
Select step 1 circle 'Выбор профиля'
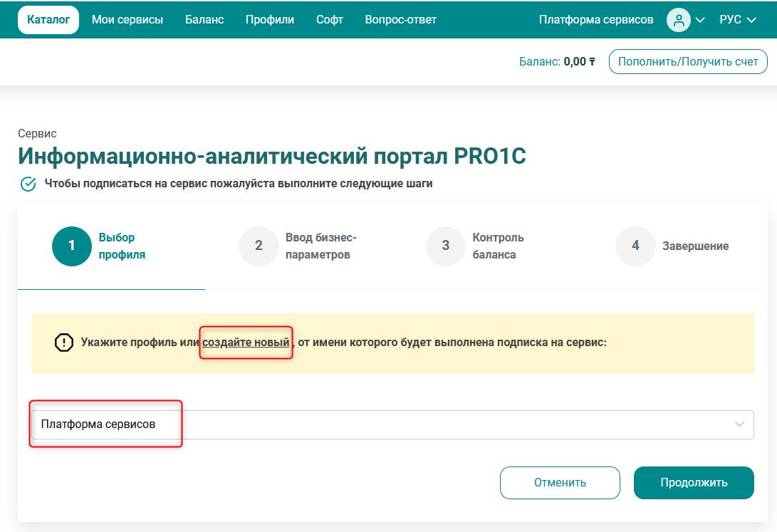tap(71, 246)
